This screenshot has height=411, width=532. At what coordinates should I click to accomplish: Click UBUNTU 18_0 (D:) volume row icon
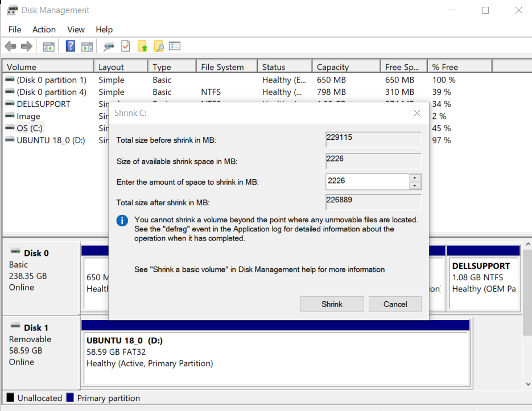[x=10, y=139]
